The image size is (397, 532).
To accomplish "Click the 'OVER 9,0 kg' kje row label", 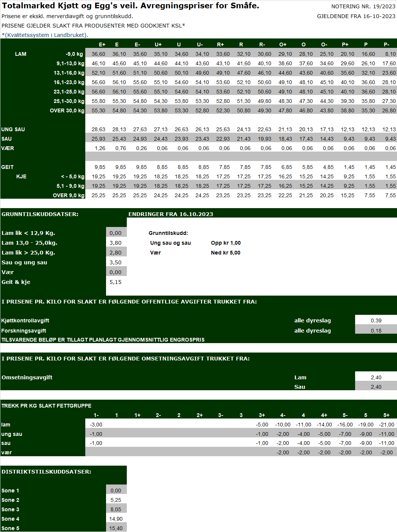I will point(69,195).
